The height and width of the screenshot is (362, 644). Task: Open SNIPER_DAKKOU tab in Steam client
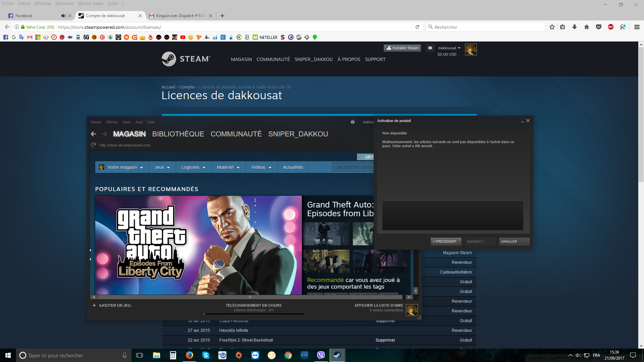298,134
